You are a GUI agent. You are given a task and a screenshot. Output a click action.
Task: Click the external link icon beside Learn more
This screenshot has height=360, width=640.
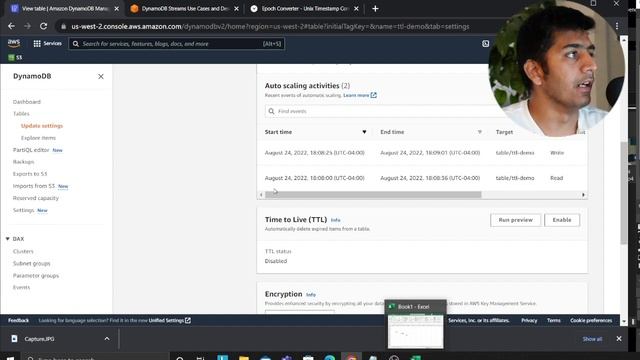tap(373, 95)
